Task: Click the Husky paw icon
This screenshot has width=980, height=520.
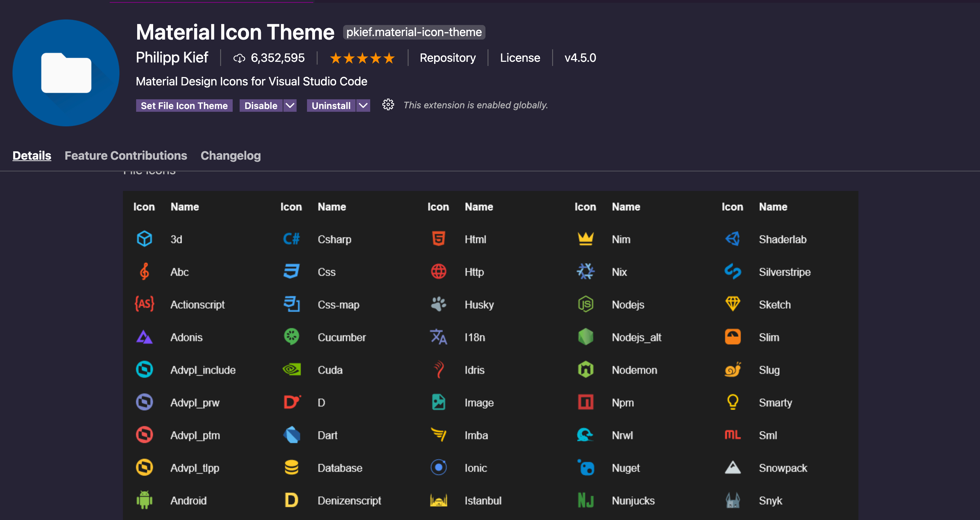Action: pyautogui.click(x=438, y=304)
